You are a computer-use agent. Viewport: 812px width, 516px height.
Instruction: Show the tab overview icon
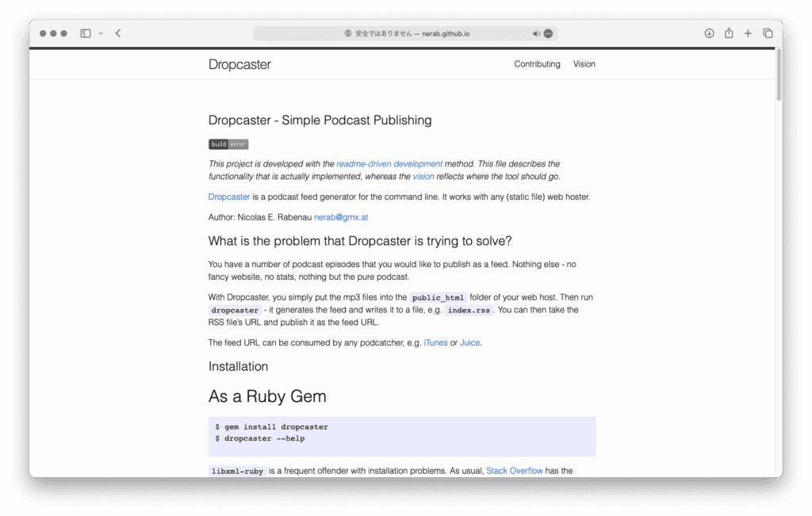[x=768, y=33]
